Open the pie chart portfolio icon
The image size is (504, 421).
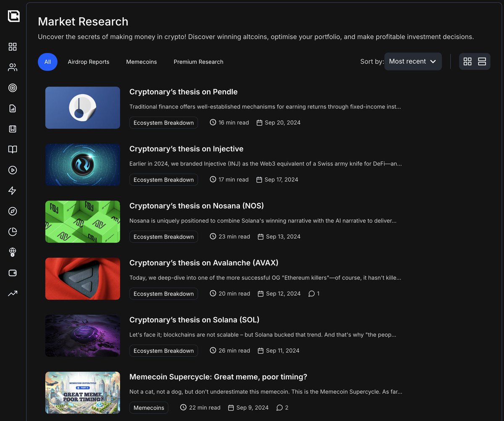pos(13,232)
